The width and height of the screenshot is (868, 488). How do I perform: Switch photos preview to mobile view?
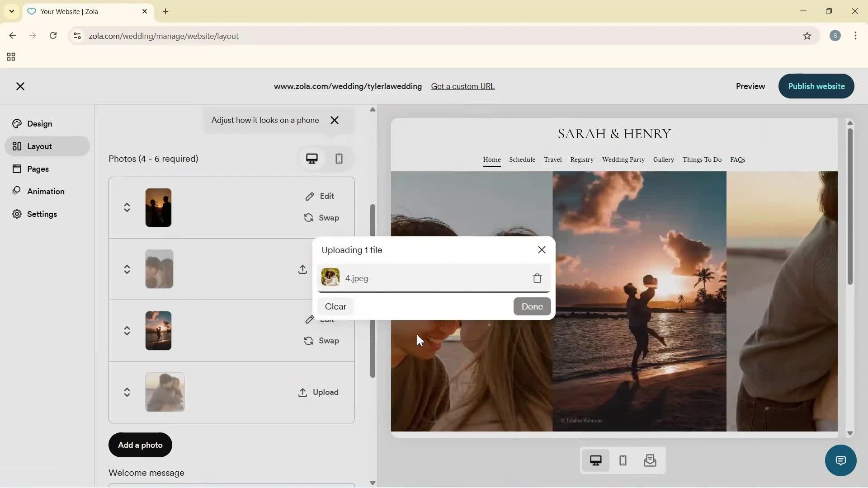click(339, 159)
